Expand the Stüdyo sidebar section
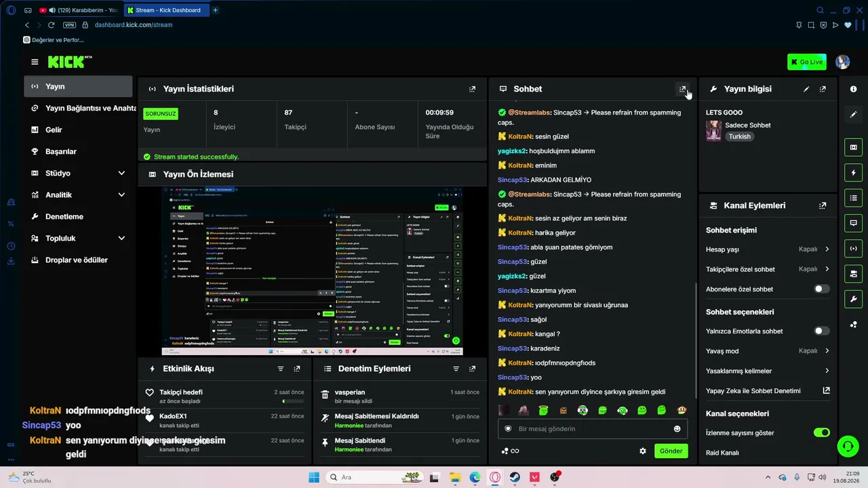The image size is (868, 488). [x=79, y=173]
